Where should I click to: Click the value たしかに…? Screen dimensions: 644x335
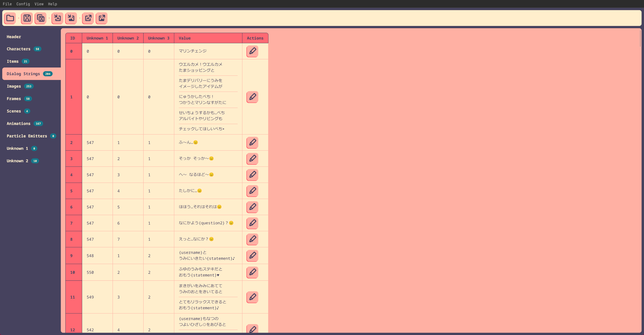(x=190, y=191)
